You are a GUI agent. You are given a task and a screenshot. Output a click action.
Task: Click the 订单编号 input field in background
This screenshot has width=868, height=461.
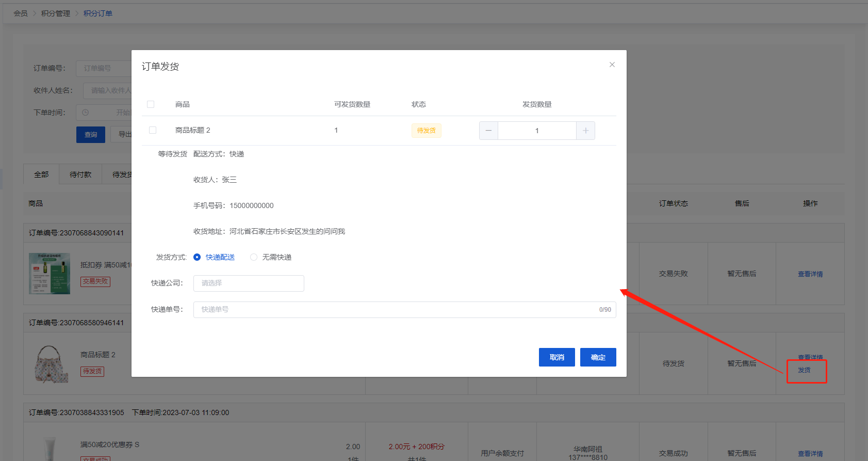click(104, 68)
